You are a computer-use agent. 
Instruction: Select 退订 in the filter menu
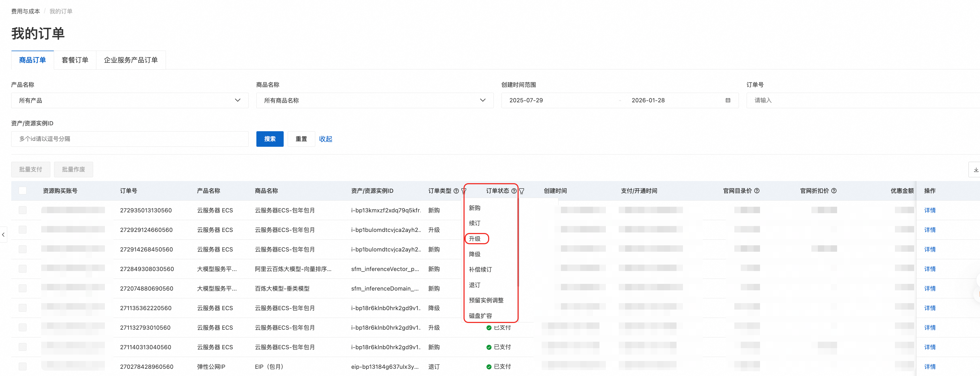pyautogui.click(x=474, y=285)
